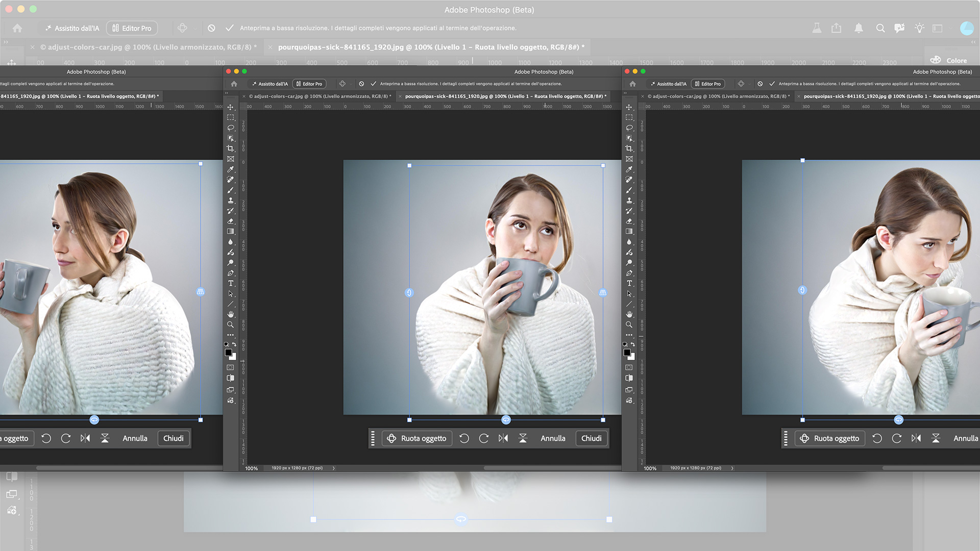Image resolution: width=980 pixels, height=551 pixels.
Task: Toggle Quick Mask mode in middle window
Action: (230, 367)
